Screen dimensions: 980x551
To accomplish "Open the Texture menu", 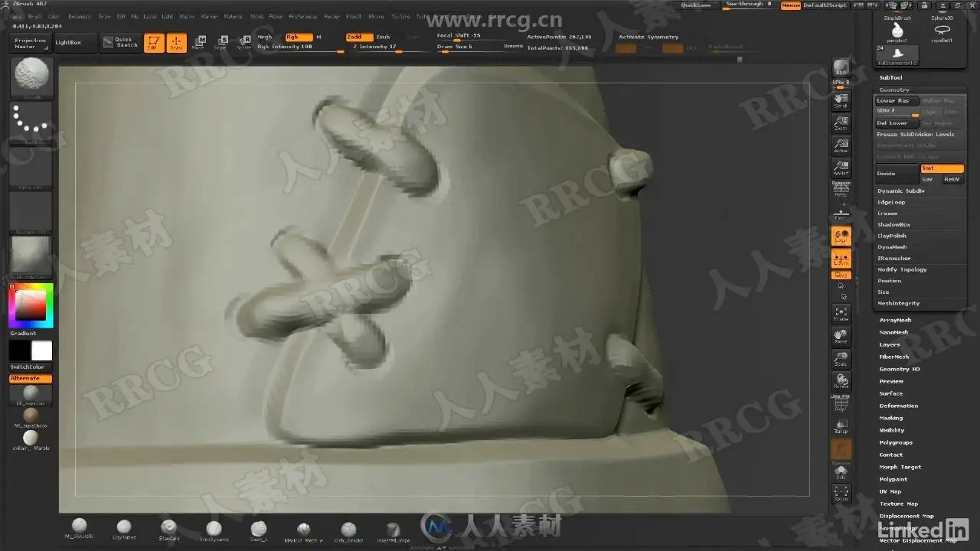I will click(x=400, y=16).
